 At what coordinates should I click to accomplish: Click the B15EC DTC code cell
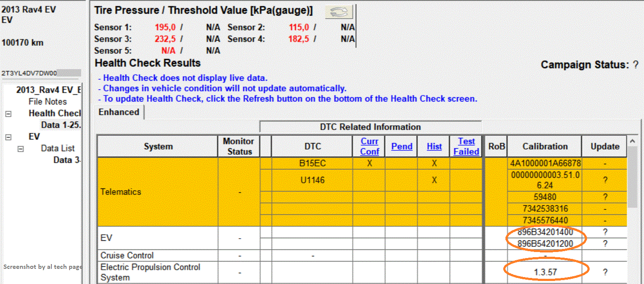point(312,163)
